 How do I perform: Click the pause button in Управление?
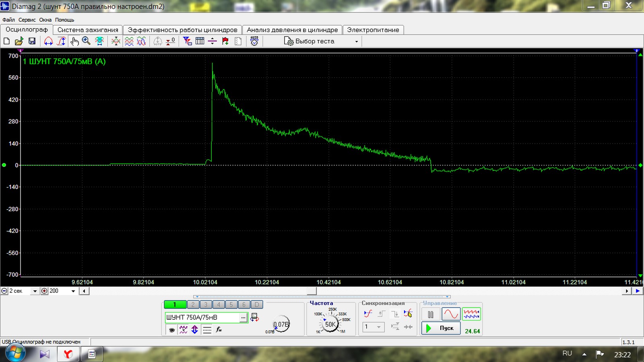coord(430,314)
